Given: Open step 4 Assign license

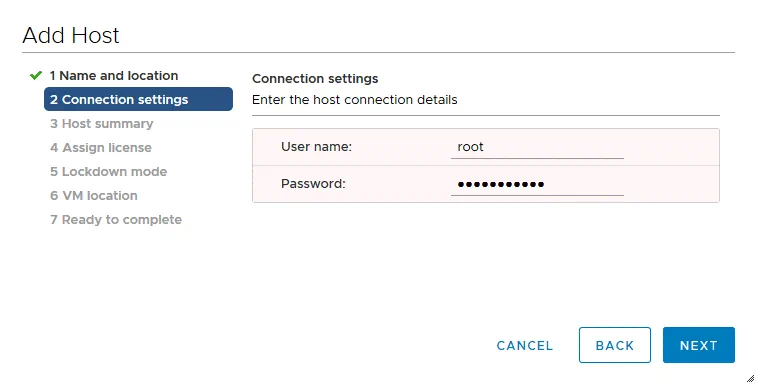Looking at the screenshot, I should coord(100,147).
